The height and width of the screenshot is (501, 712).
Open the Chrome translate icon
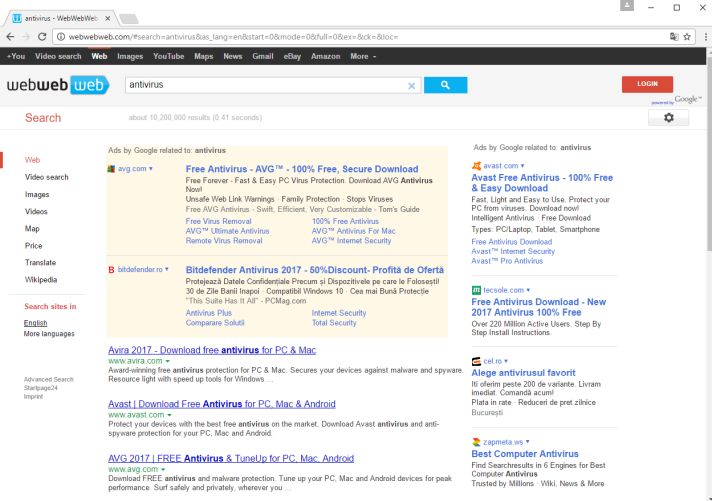[x=674, y=37]
